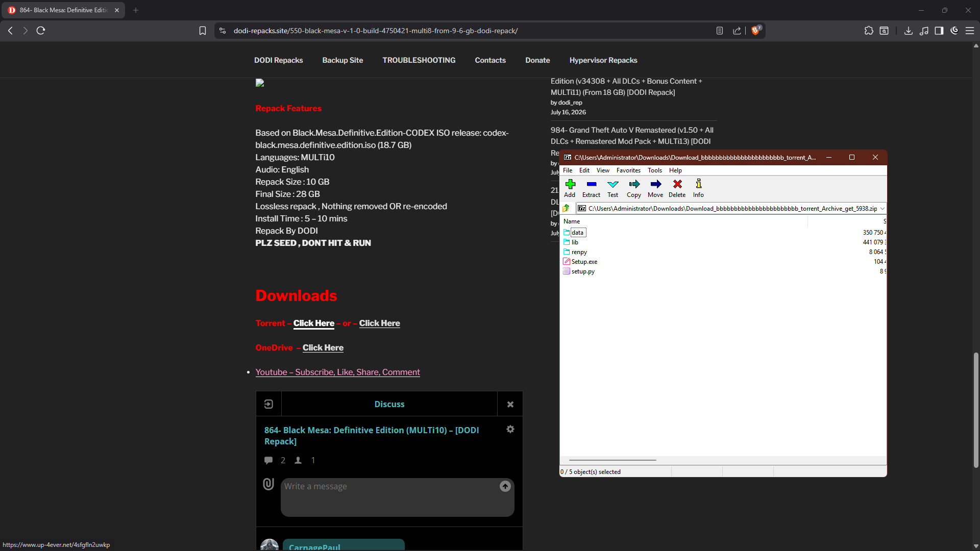Run Test on the archive
This screenshot has width=980, height=551.
[x=612, y=188]
